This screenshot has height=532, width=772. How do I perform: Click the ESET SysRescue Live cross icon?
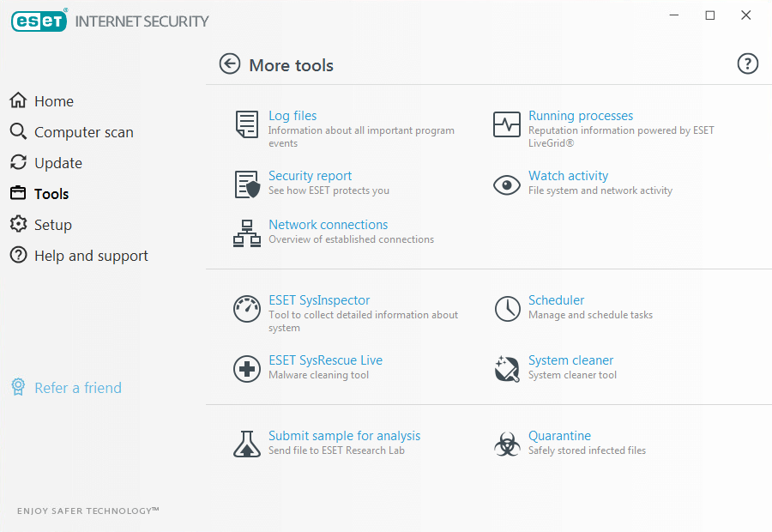point(247,369)
